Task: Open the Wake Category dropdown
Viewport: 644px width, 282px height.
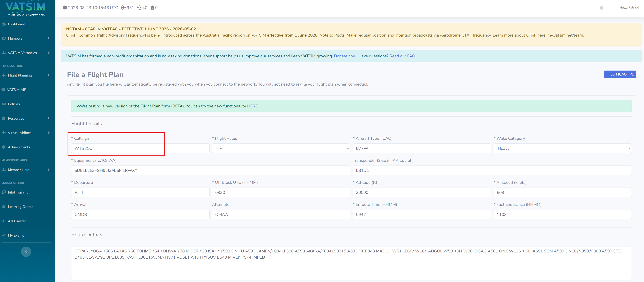Action: (x=562, y=148)
